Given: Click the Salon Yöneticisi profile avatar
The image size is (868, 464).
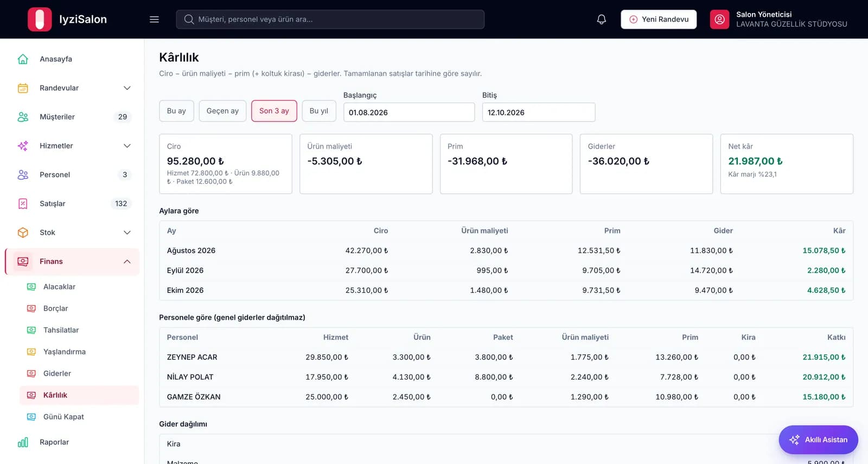Looking at the screenshot, I should [719, 20].
